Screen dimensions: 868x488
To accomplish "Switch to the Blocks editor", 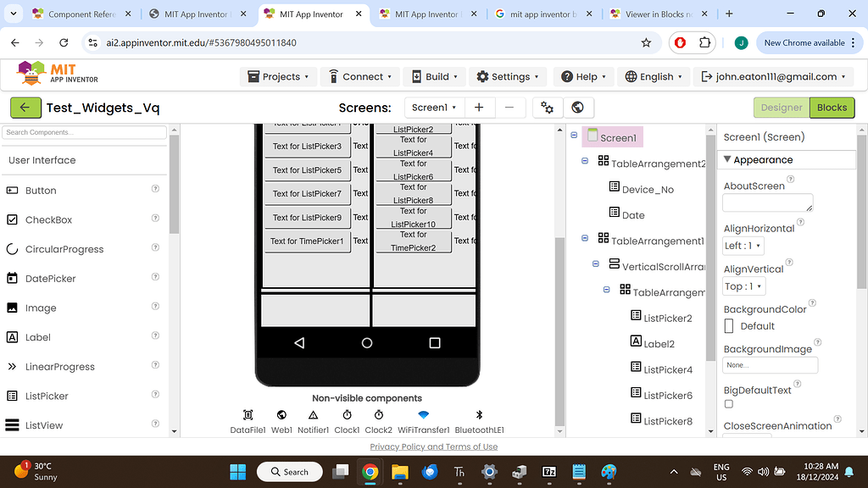I will pos(832,108).
